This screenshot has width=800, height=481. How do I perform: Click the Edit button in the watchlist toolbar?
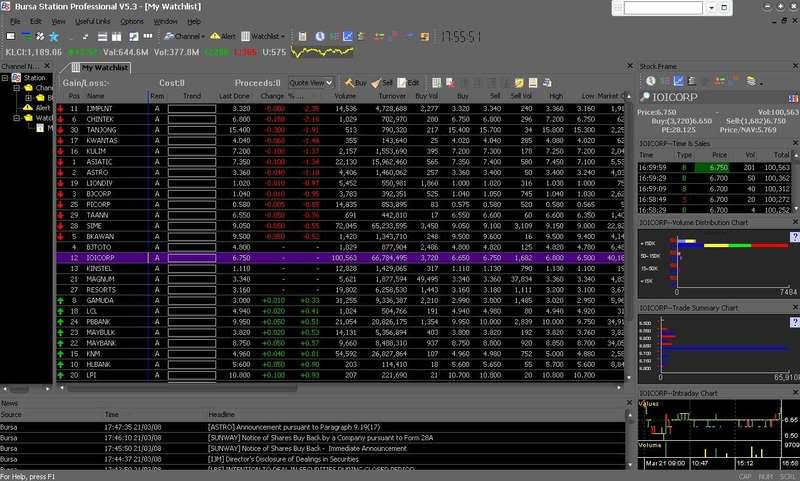(409, 83)
